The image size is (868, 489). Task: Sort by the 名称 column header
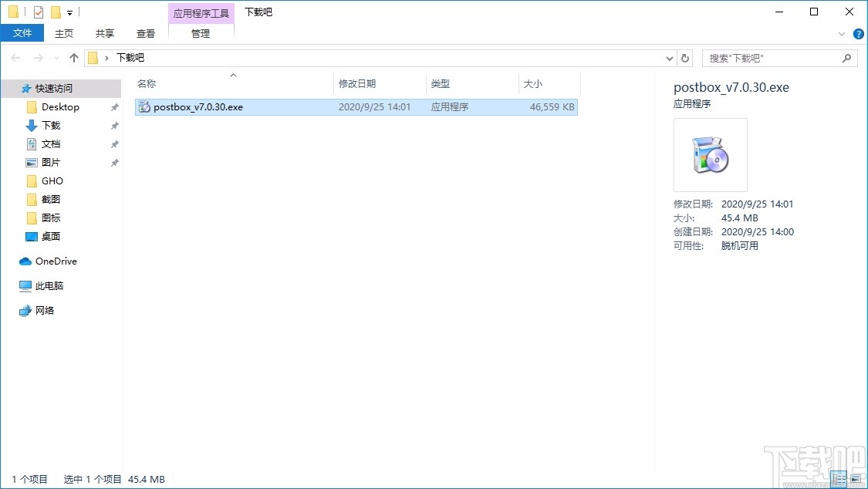pos(234,83)
